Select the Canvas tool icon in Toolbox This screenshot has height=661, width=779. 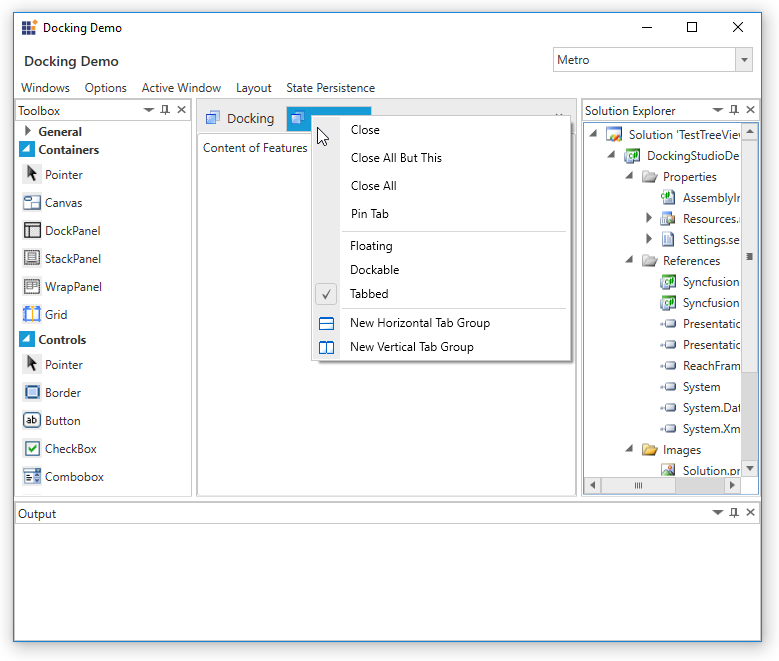pos(32,203)
